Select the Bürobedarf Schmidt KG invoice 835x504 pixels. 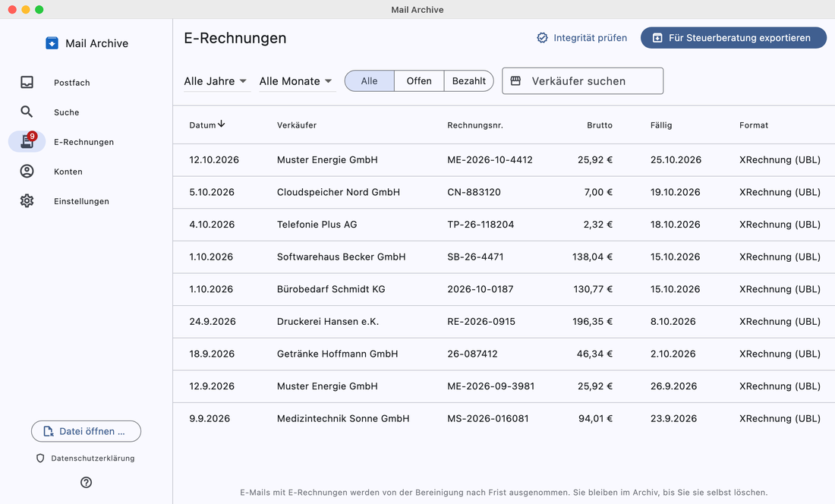[x=504, y=289]
